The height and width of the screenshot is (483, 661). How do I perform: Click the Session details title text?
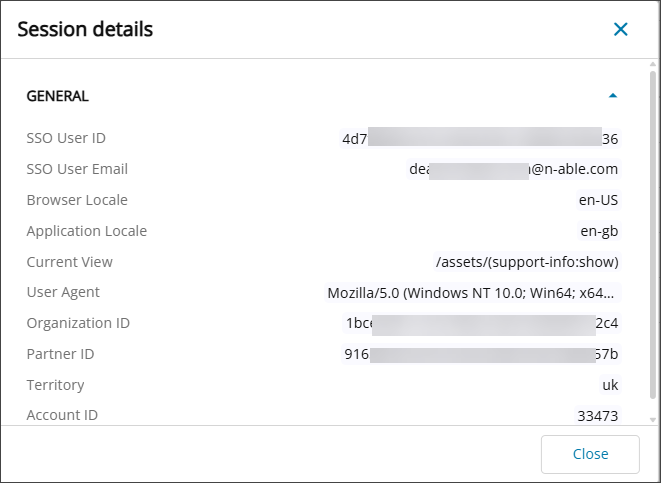pos(85,29)
